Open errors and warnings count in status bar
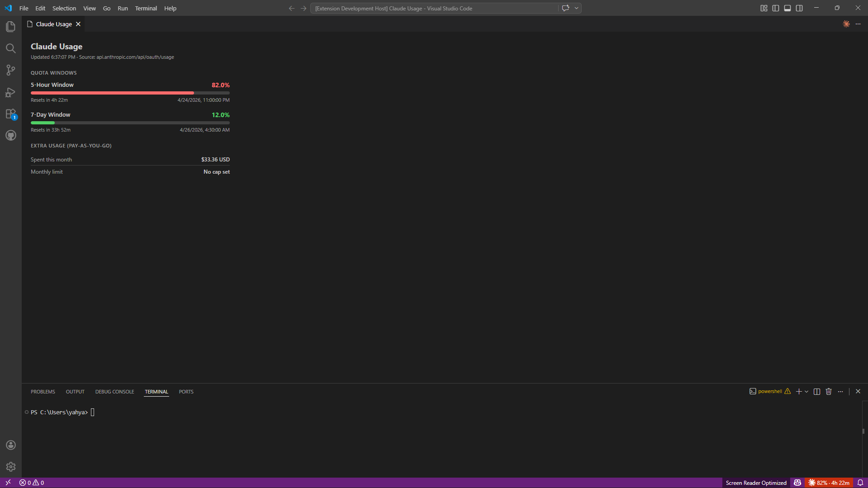868x488 pixels. tap(32, 483)
